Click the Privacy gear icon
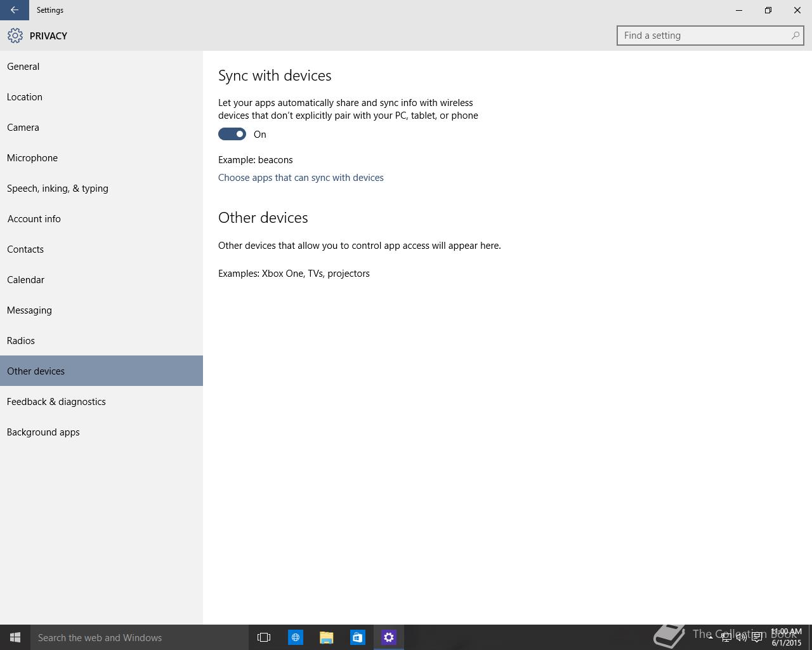Viewport: 812px width, 650px height. [15, 36]
